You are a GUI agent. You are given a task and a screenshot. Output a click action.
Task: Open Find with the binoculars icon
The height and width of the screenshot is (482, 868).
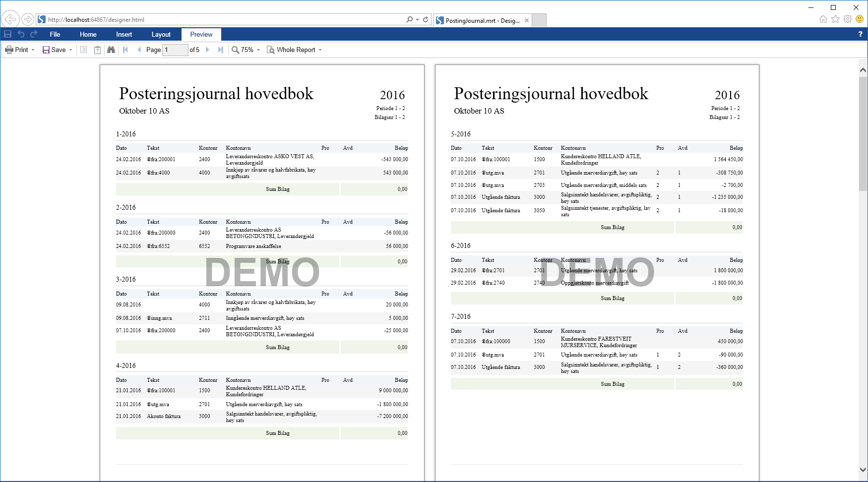(x=111, y=50)
